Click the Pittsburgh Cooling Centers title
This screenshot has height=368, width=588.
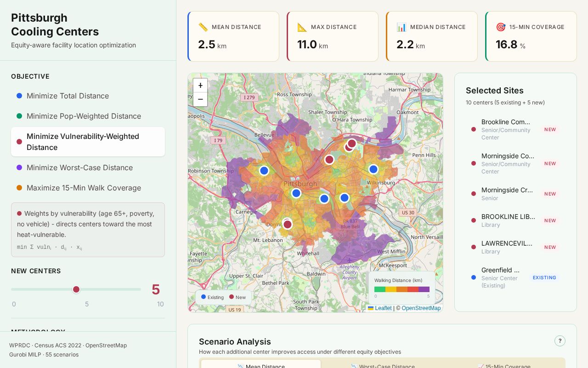pos(55,25)
